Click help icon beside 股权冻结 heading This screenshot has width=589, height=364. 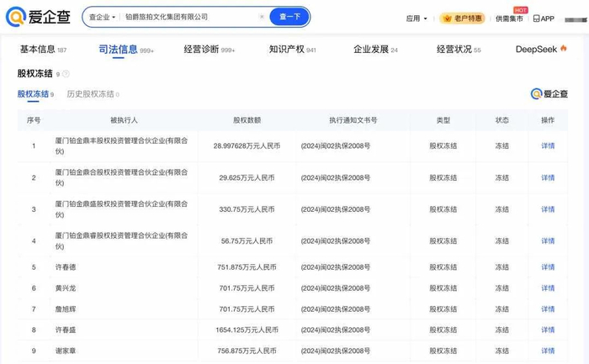66,74
